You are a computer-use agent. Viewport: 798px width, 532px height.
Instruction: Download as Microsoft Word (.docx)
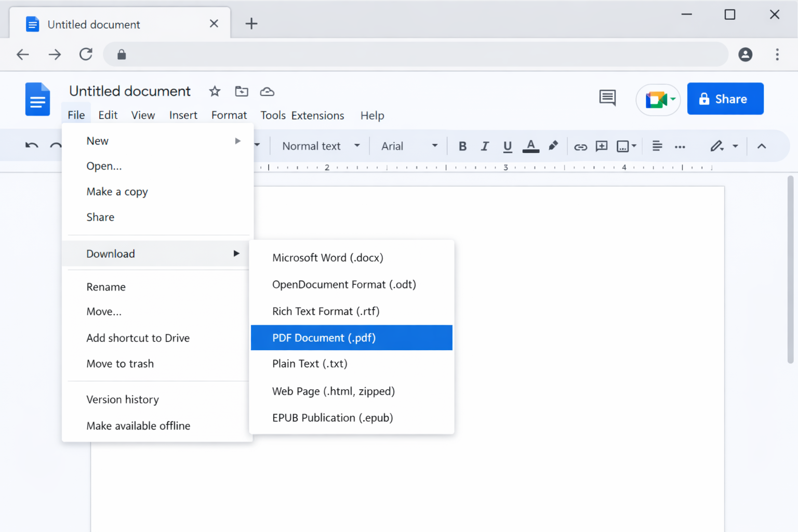coord(352,258)
